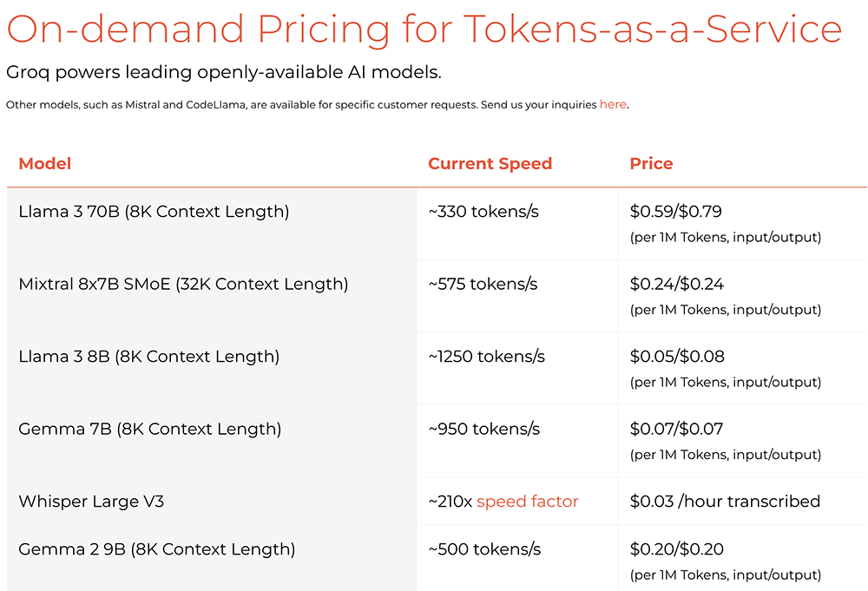Click the ~1250 tokens/s speed value
The image size is (868, 591).
(486, 357)
